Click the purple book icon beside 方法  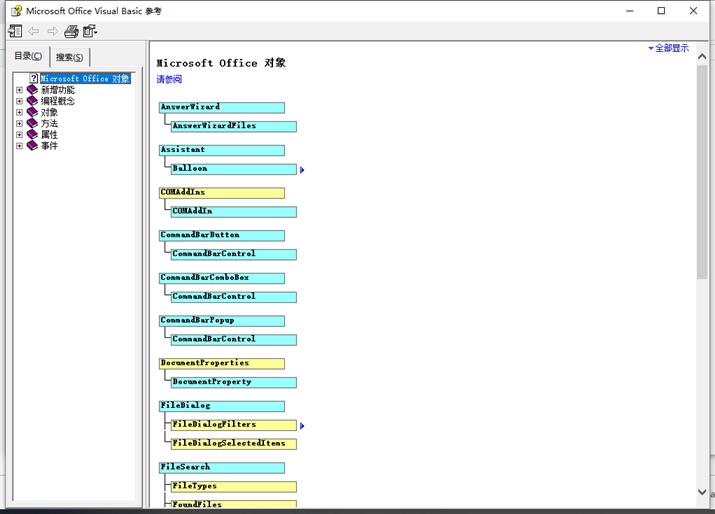pyautogui.click(x=32, y=123)
